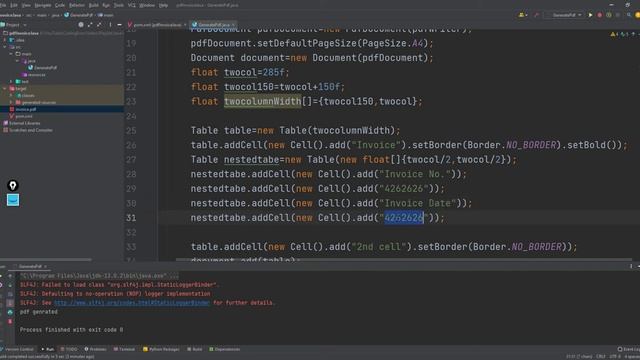Open the TODO tool window

69,349
